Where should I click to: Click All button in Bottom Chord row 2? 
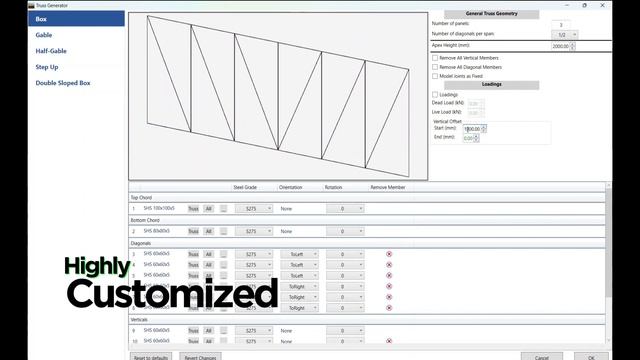(209, 231)
